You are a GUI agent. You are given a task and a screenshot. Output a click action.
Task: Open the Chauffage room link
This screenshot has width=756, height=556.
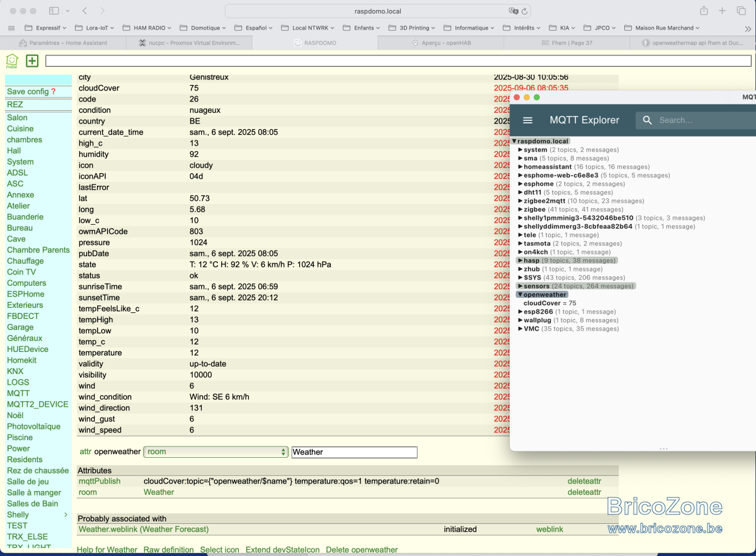pyautogui.click(x=25, y=261)
